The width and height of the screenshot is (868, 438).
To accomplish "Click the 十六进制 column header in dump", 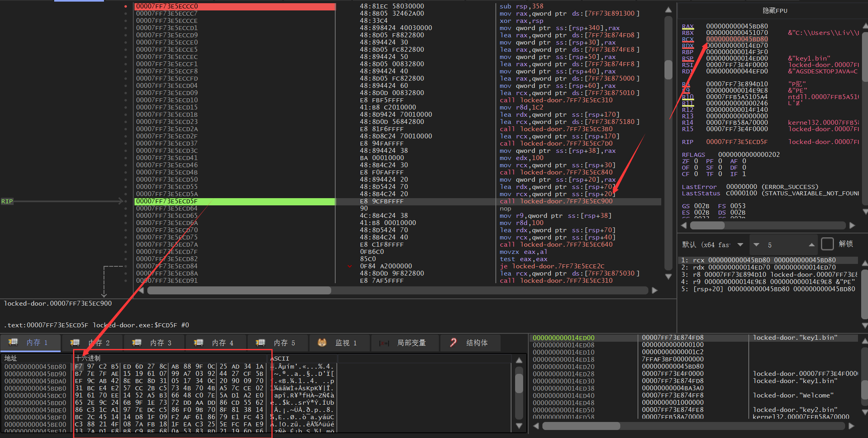I will 170,358.
